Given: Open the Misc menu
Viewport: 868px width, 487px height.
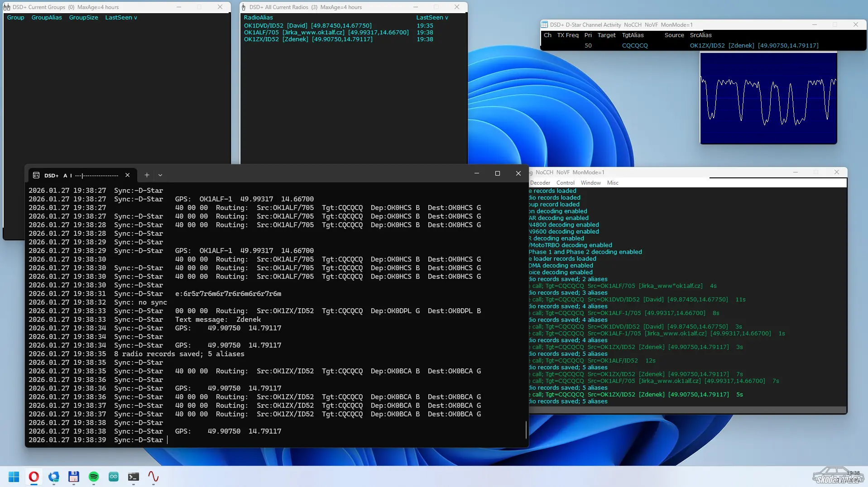Looking at the screenshot, I should [613, 183].
